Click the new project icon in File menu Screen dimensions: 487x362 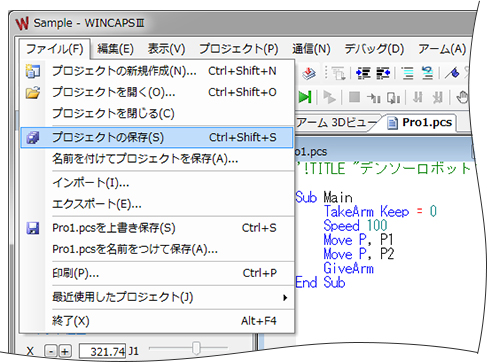pos(33,71)
